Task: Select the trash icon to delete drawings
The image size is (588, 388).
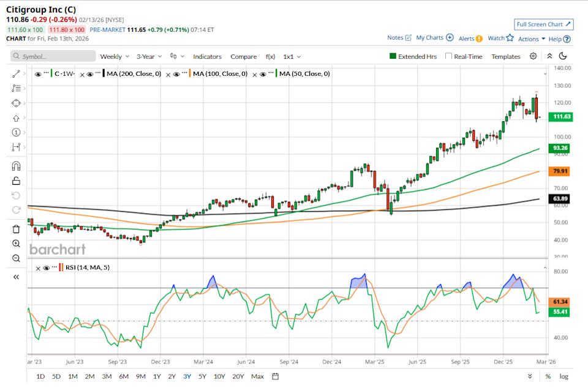Action: pyautogui.click(x=15, y=228)
